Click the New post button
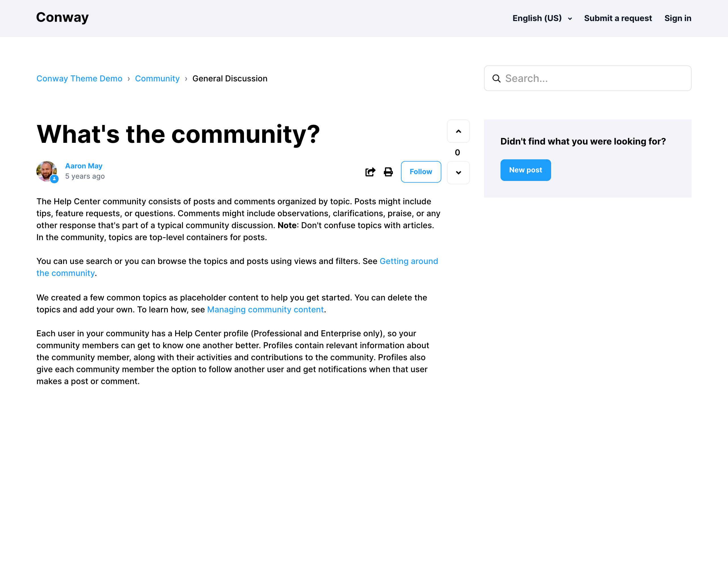The height and width of the screenshot is (569, 728). (x=525, y=170)
